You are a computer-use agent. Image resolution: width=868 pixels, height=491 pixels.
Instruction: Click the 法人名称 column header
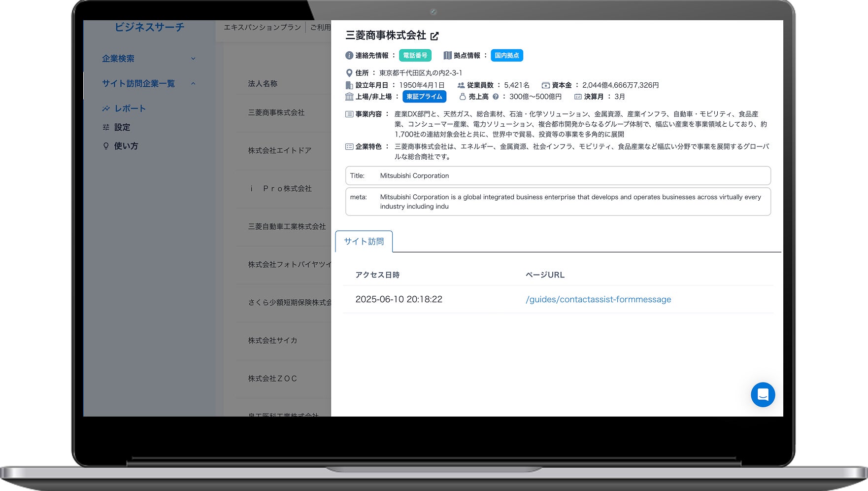pyautogui.click(x=263, y=84)
